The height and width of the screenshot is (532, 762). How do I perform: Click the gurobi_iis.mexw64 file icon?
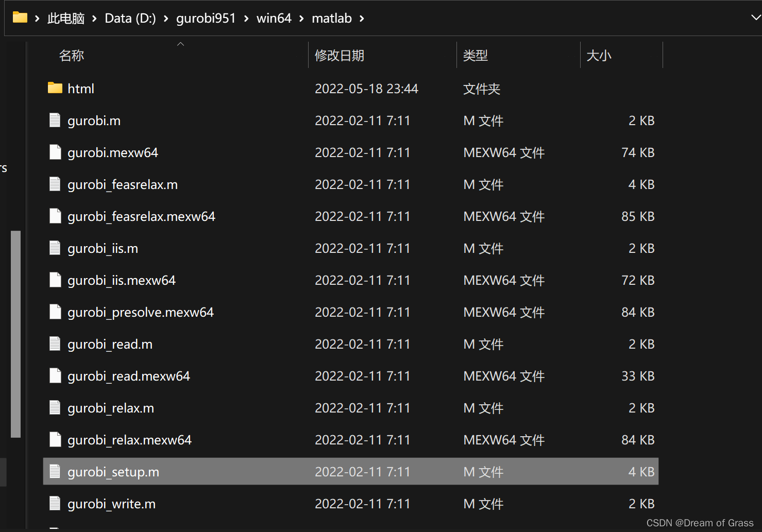coord(55,280)
